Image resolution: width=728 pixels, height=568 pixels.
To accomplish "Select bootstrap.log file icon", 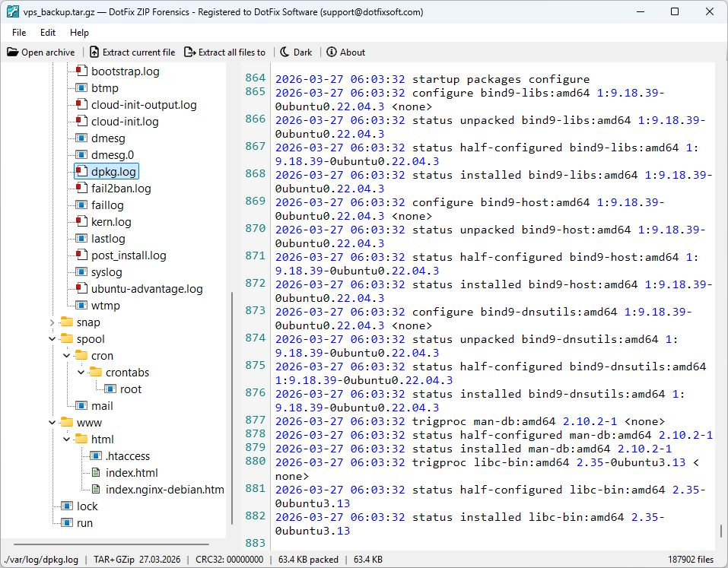I will 81,71.
